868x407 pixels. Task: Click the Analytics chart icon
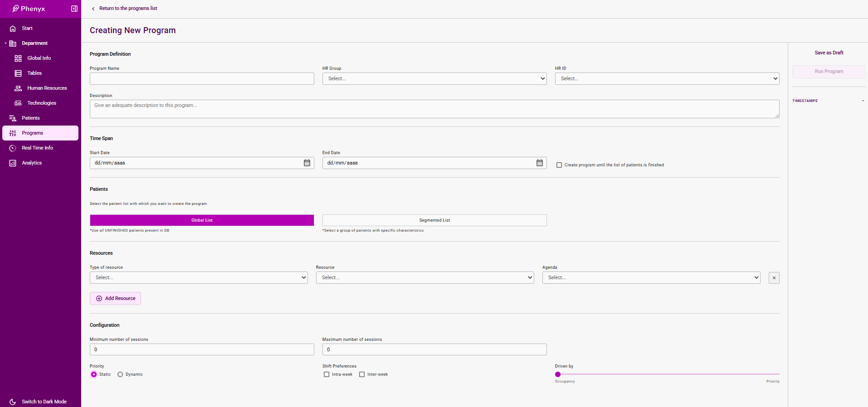pos(13,163)
